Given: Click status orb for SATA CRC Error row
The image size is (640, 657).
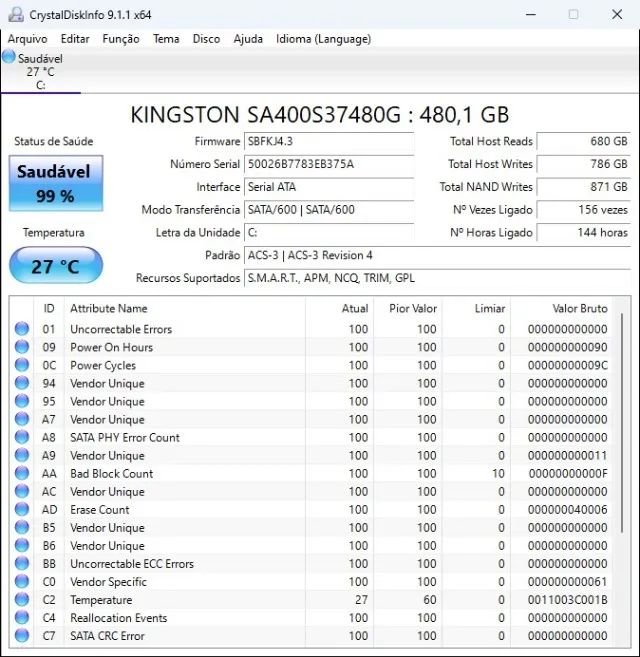Looking at the screenshot, I should click(x=22, y=636).
